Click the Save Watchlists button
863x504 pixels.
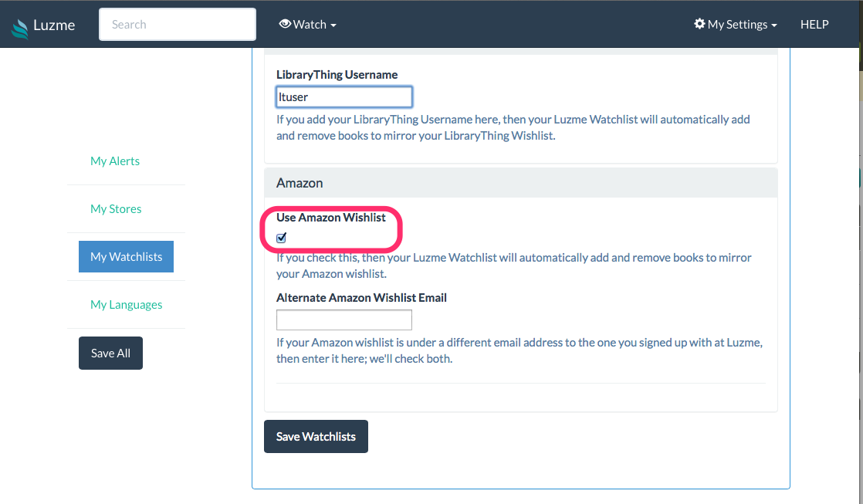316,436
